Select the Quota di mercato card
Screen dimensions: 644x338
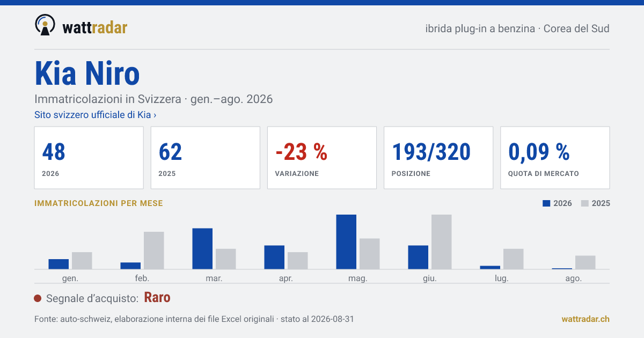(555, 158)
